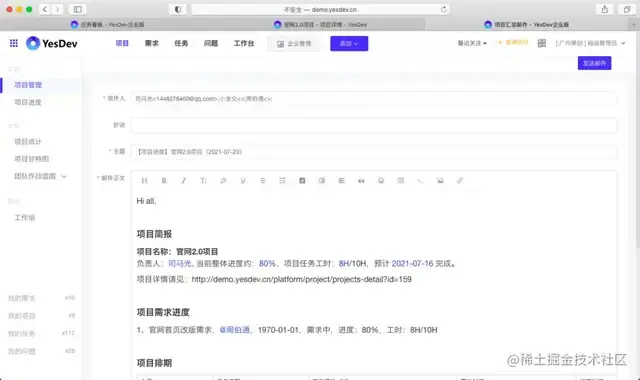This screenshot has height=380, width=640.
Task: Select 项目 in top navigation
Action: [x=122, y=43]
